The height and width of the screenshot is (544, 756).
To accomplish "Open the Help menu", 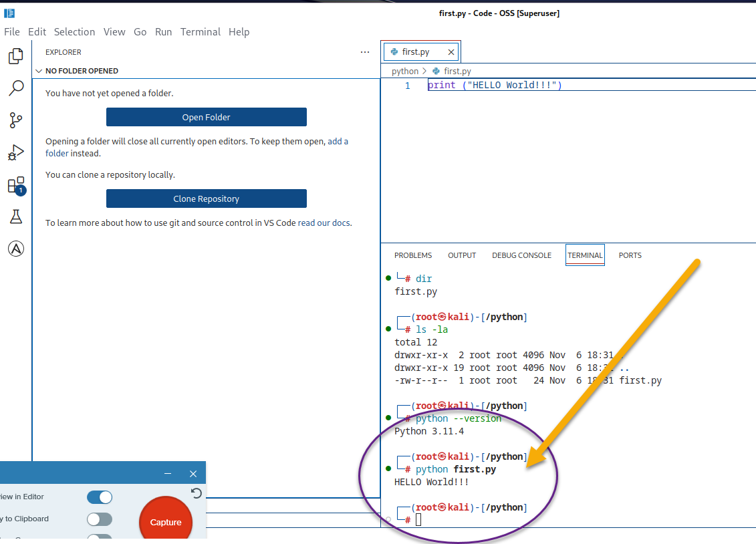I will pos(239,32).
